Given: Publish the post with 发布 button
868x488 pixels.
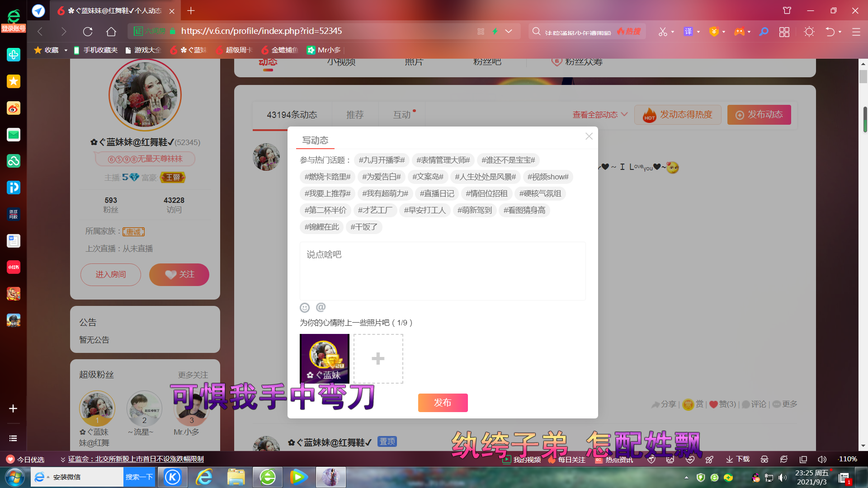Looking at the screenshot, I should coord(443,403).
